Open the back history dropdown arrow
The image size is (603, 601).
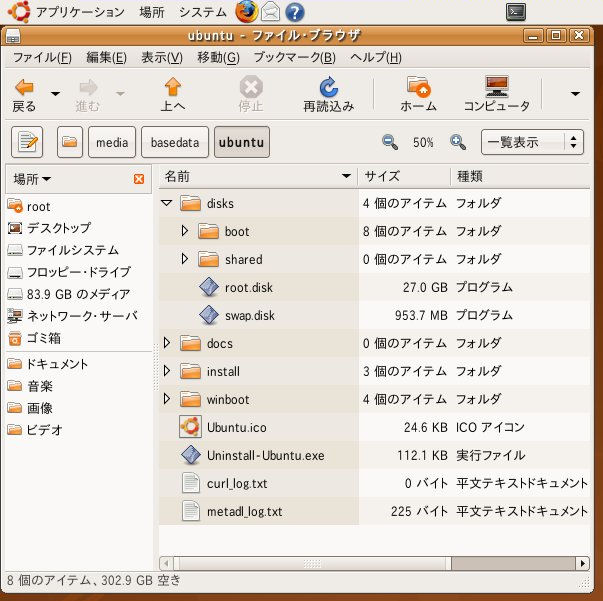(x=55, y=94)
